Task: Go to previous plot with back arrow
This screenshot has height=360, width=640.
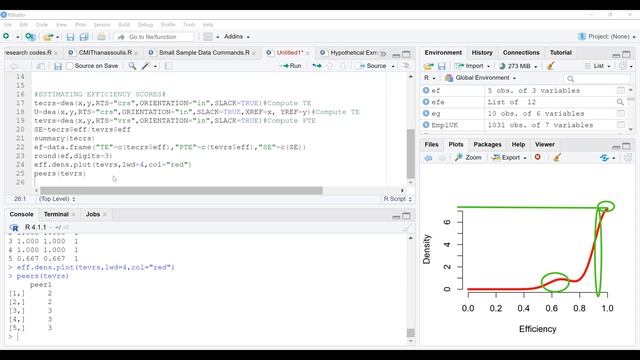Action: [x=428, y=158]
